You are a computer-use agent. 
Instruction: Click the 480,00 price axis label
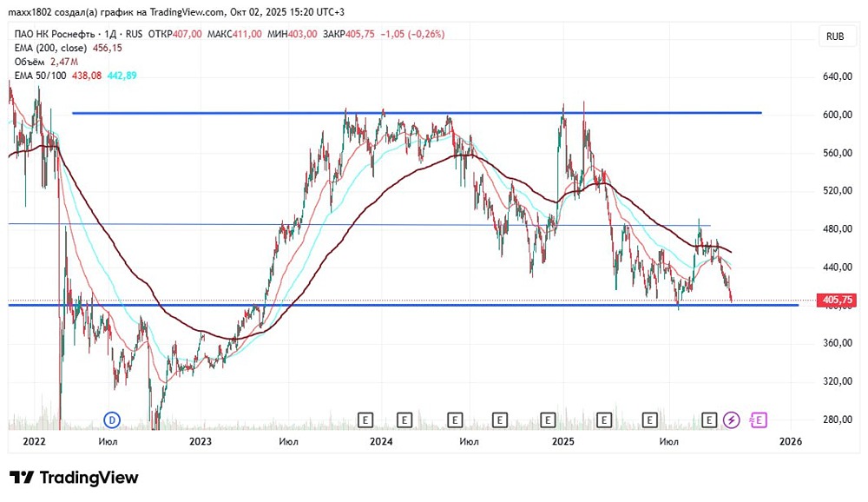(x=837, y=228)
